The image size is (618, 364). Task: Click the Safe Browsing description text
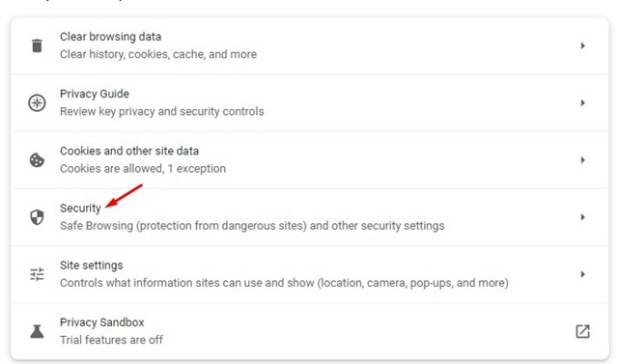pos(252,226)
